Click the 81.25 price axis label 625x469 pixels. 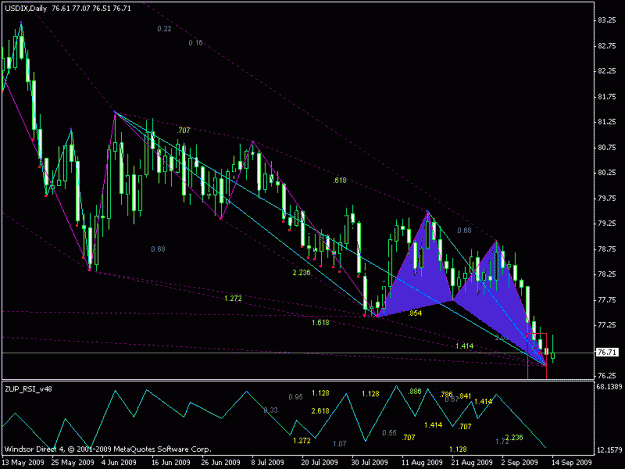pos(607,122)
